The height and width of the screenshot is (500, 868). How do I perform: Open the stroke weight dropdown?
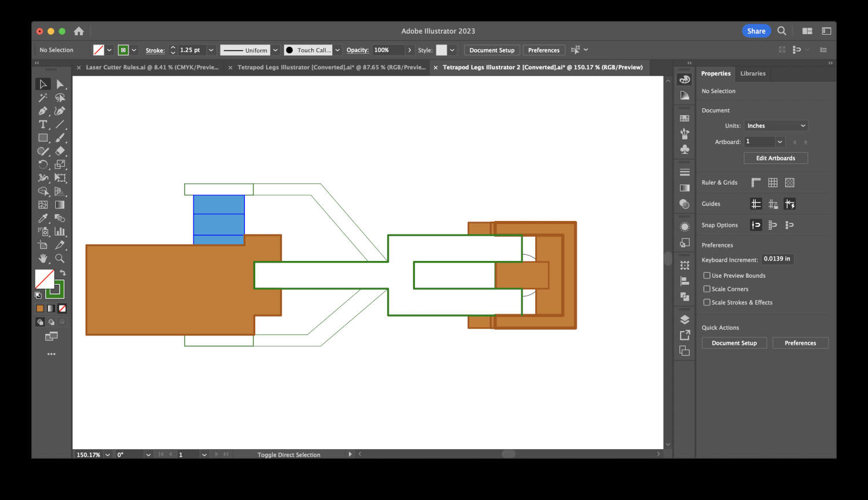(x=211, y=50)
